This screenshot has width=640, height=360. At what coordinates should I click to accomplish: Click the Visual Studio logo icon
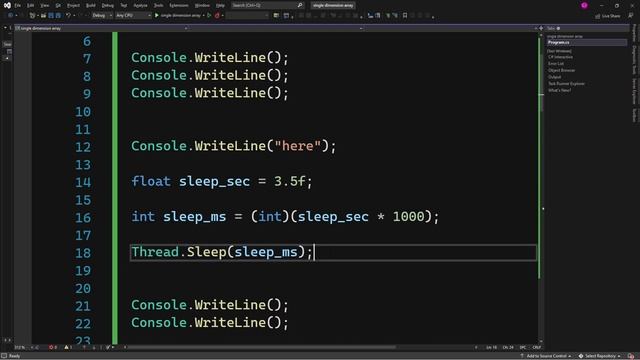[x=7, y=5]
